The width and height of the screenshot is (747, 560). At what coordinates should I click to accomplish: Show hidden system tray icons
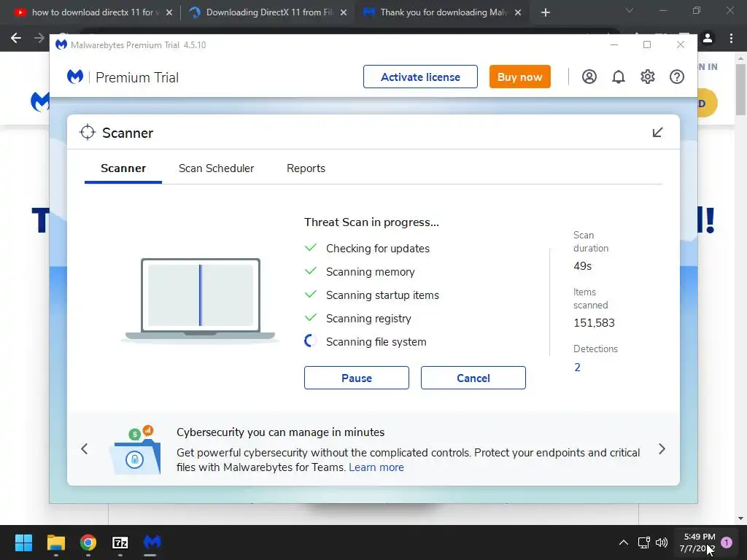click(623, 542)
